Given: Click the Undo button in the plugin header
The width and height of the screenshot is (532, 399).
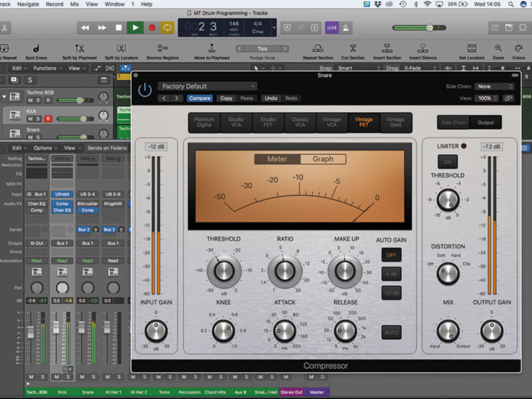Looking at the screenshot, I should tap(271, 98).
